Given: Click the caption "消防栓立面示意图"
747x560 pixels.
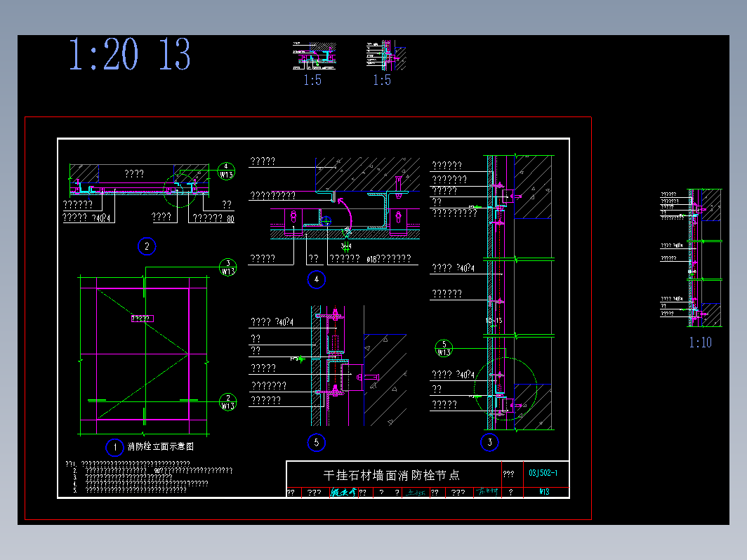Looking at the screenshot, I should pyautogui.click(x=161, y=446).
